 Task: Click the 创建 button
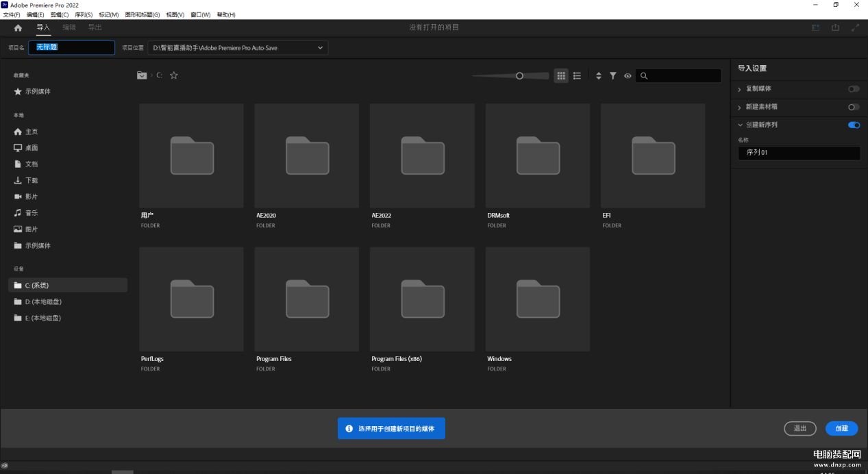(842, 428)
